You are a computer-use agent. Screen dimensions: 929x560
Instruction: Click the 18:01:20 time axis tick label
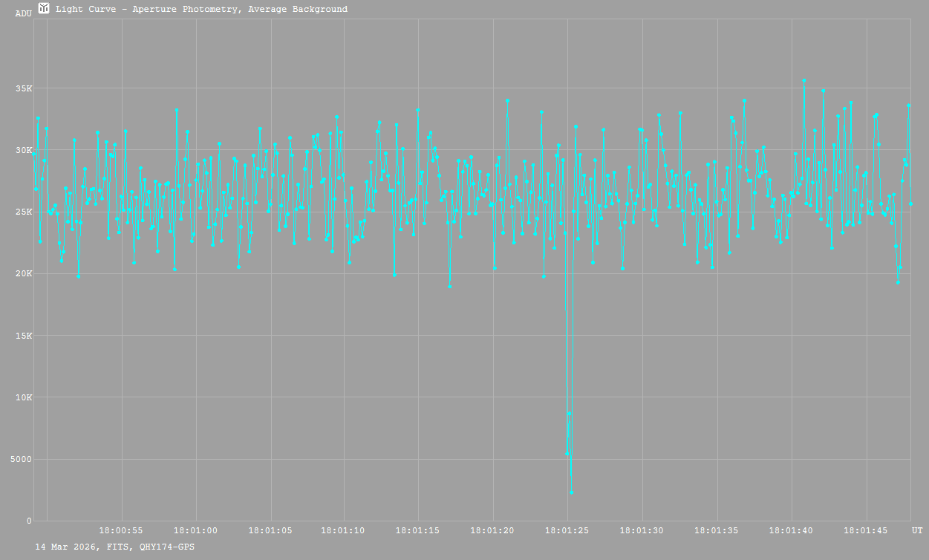point(492,531)
